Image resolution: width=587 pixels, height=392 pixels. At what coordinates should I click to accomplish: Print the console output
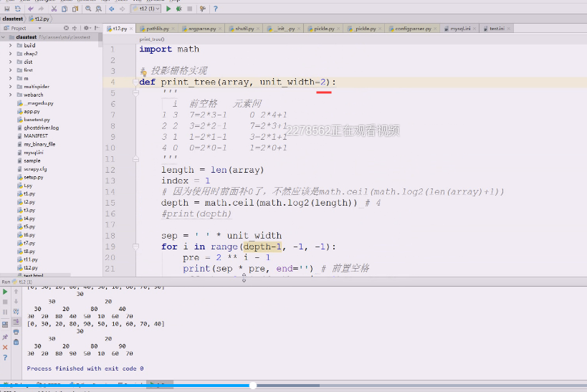(x=16, y=332)
